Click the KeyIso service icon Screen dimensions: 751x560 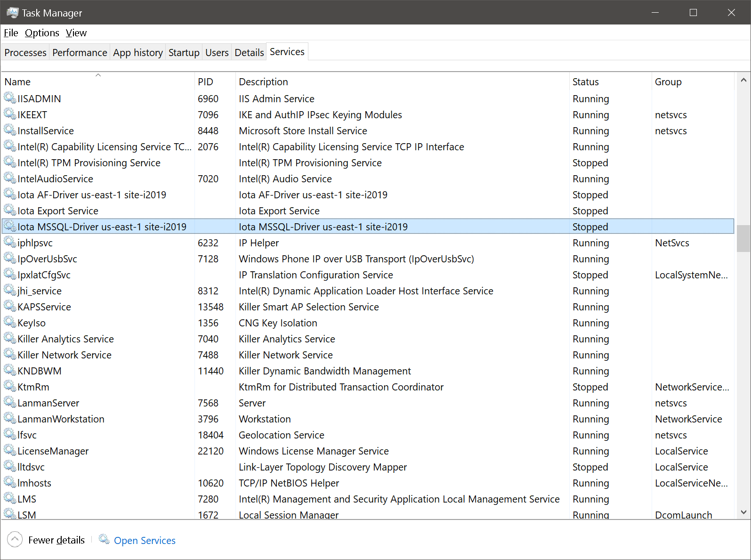(x=10, y=322)
